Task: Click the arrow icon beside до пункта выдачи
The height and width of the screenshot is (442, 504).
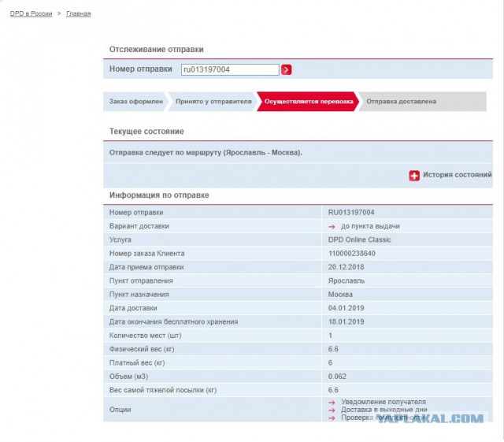Action: pyautogui.click(x=332, y=227)
